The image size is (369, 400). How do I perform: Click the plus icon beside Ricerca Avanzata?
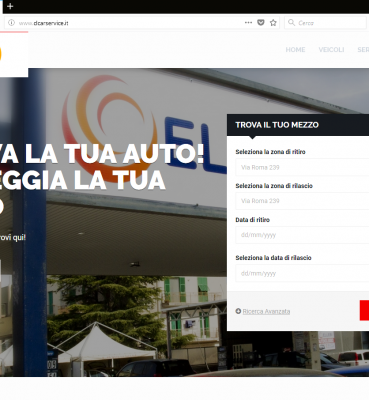238,311
